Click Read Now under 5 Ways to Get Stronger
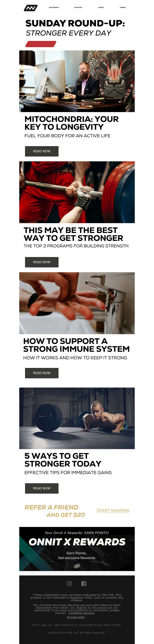 42,488
